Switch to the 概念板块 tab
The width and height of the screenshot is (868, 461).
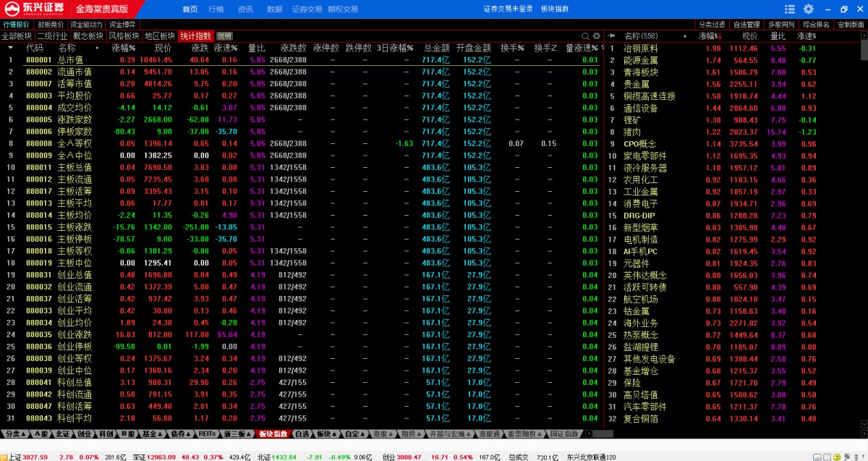88,35
